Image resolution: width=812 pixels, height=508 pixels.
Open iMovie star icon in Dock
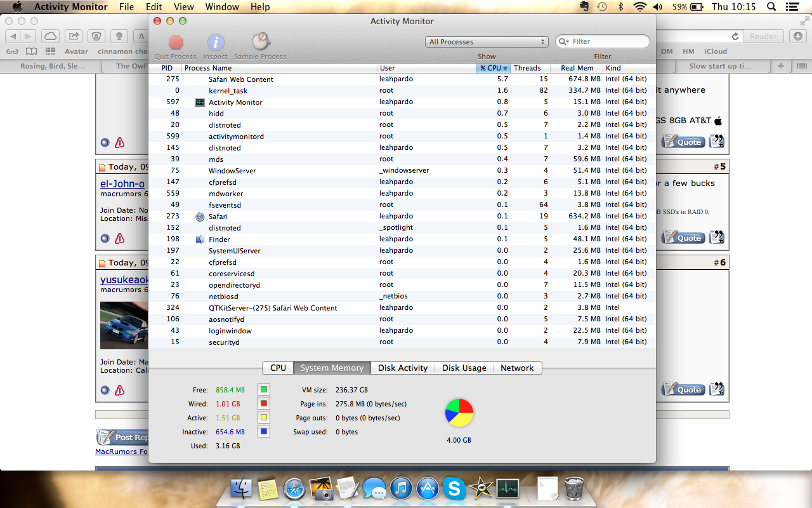[x=481, y=488]
